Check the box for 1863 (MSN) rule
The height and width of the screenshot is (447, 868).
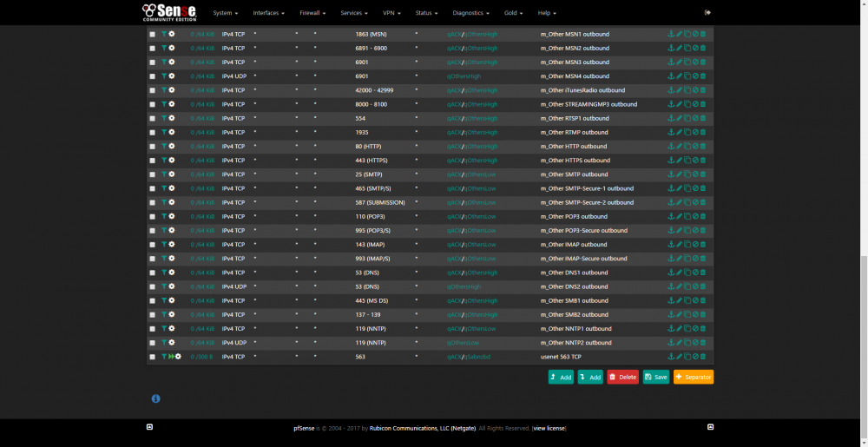(152, 35)
